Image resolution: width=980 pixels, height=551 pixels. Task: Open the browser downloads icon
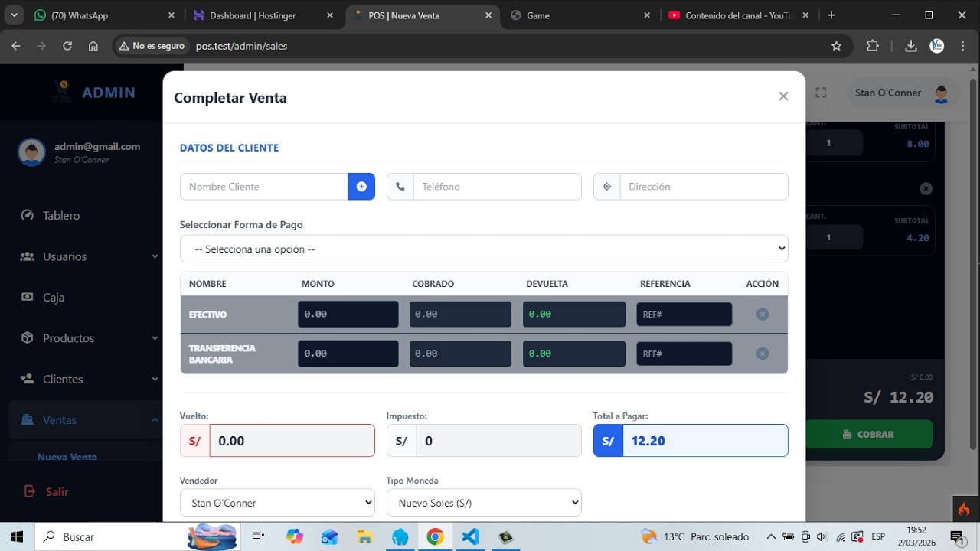pyautogui.click(x=911, y=46)
